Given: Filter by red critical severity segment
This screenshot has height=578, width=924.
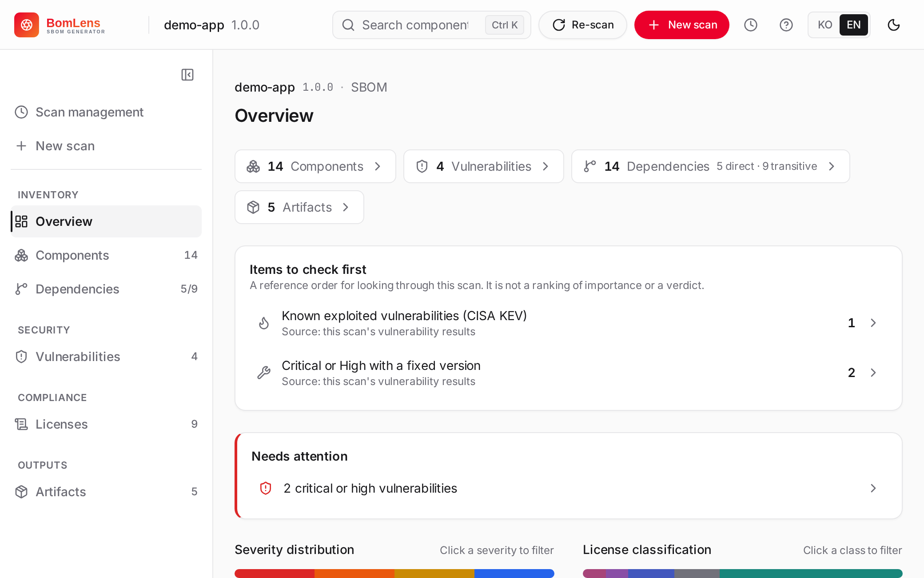Looking at the screenshot, I should click(275, 574).
